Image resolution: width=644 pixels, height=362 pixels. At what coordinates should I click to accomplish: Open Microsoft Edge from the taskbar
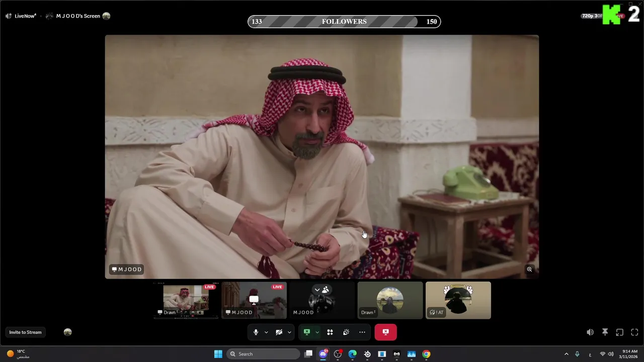353,354
